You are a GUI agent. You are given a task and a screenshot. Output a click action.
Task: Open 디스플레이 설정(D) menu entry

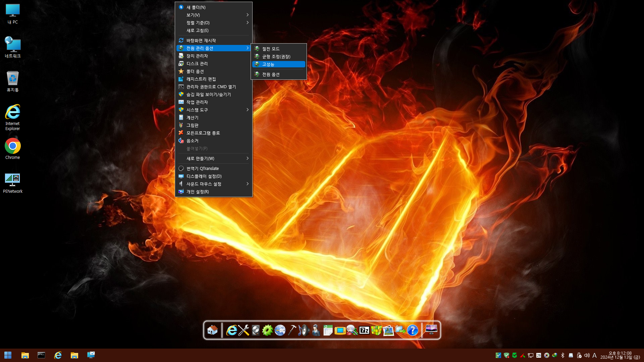(214, 176)
